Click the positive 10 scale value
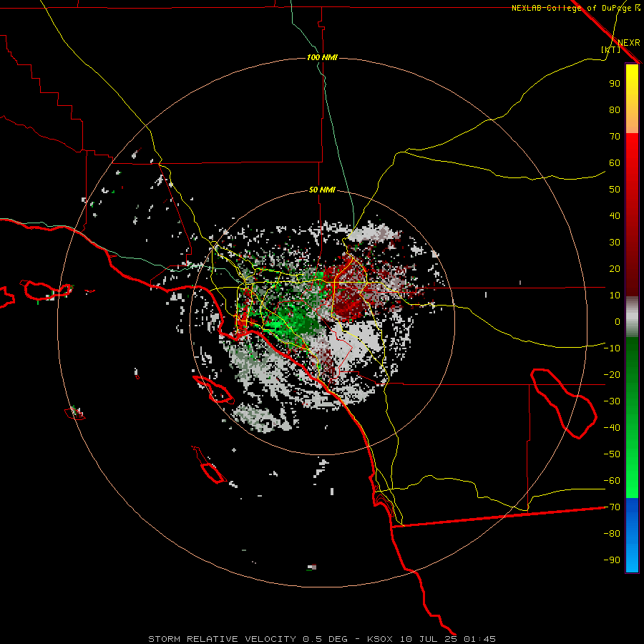Image resolution: width=644 pixels, height=644 pixels. click(x=615, y=296)
